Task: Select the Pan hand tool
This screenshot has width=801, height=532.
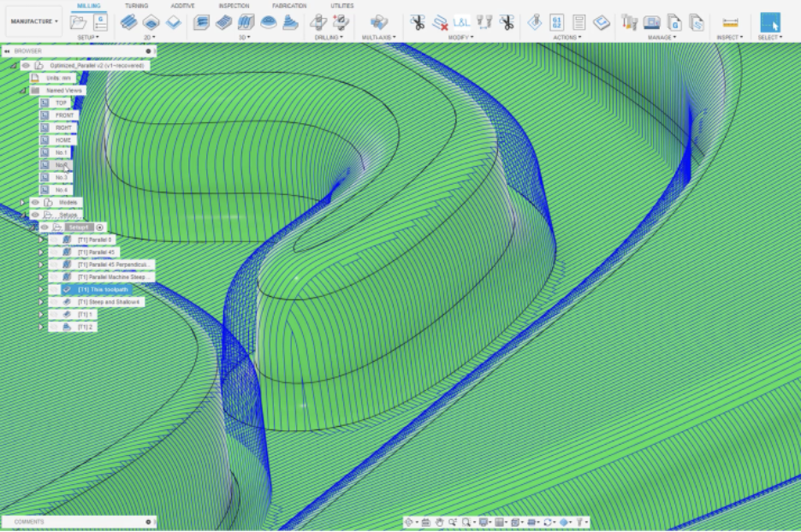Action: (439, 522)
